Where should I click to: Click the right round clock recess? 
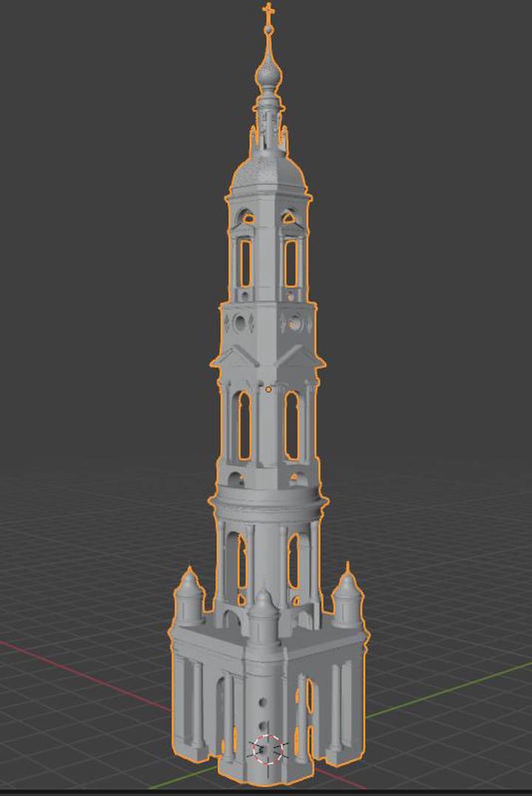[x=295, y=323]
